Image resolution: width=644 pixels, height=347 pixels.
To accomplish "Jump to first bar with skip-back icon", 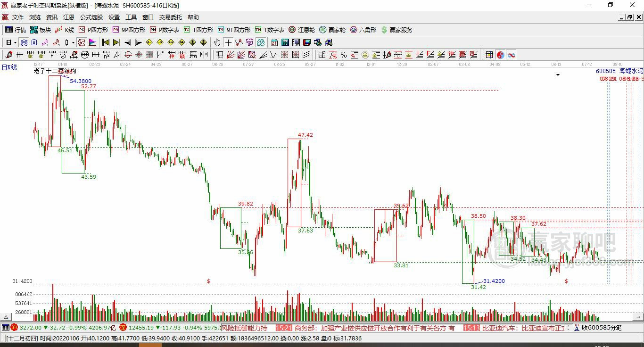I will (x=106, y=42).
